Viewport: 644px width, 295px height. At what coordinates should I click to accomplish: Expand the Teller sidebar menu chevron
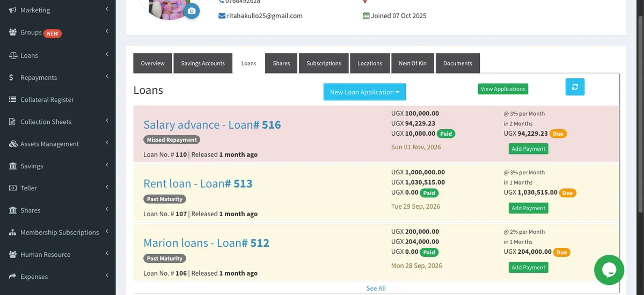107,187
